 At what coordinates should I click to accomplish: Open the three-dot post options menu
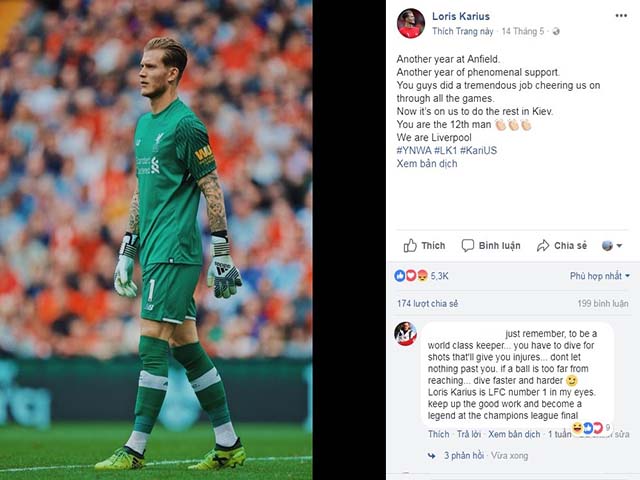(621, 16)
